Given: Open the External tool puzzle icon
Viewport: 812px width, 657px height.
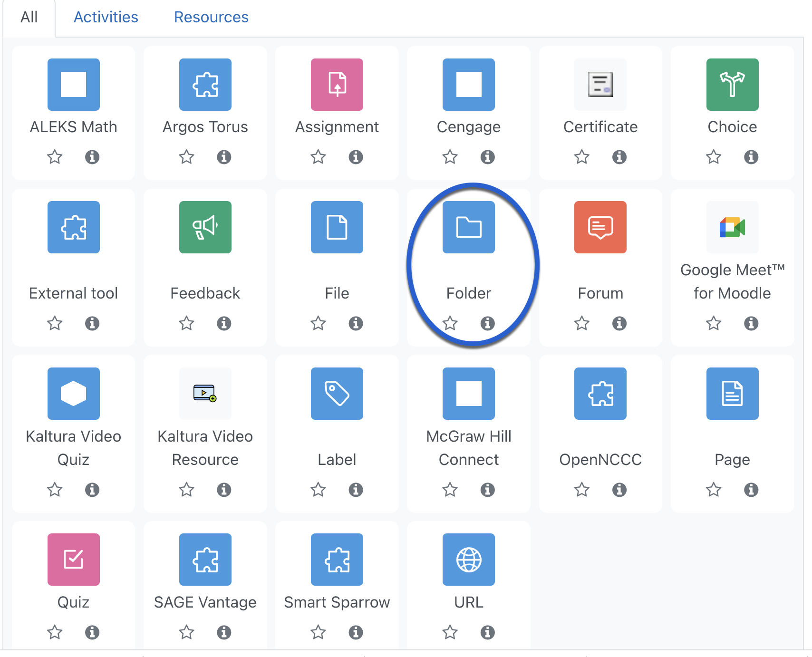Looking at the screenshot, I should [x=74, y=227].
